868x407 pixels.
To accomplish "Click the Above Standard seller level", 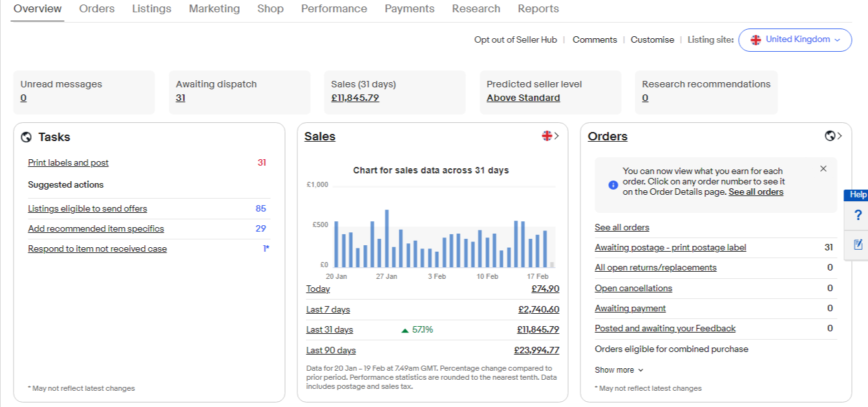I will 523,98.
